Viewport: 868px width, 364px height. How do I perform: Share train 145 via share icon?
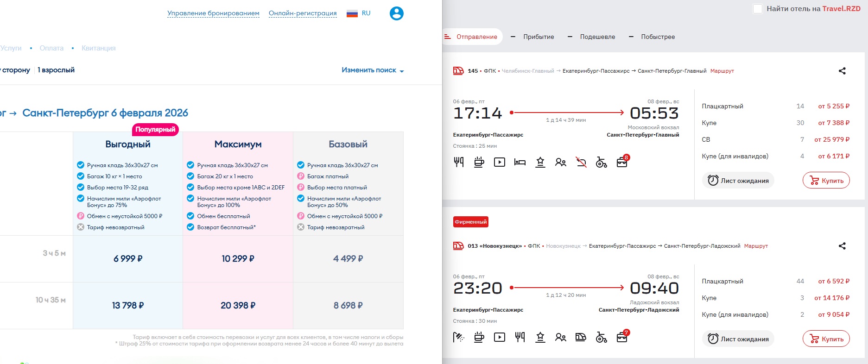[x=842, y=71]
